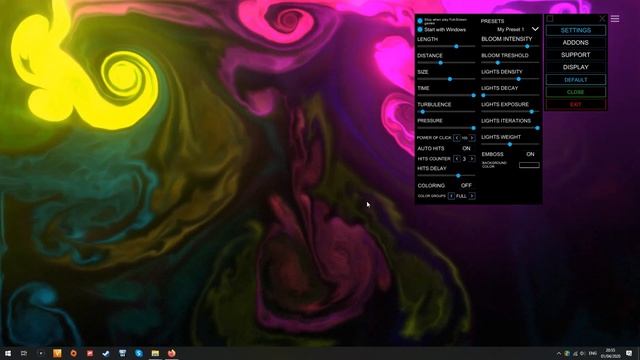Click the Bloom Treshold slider handle
Image resolution: width=640 pixels, height=360 pixels.
498,63
